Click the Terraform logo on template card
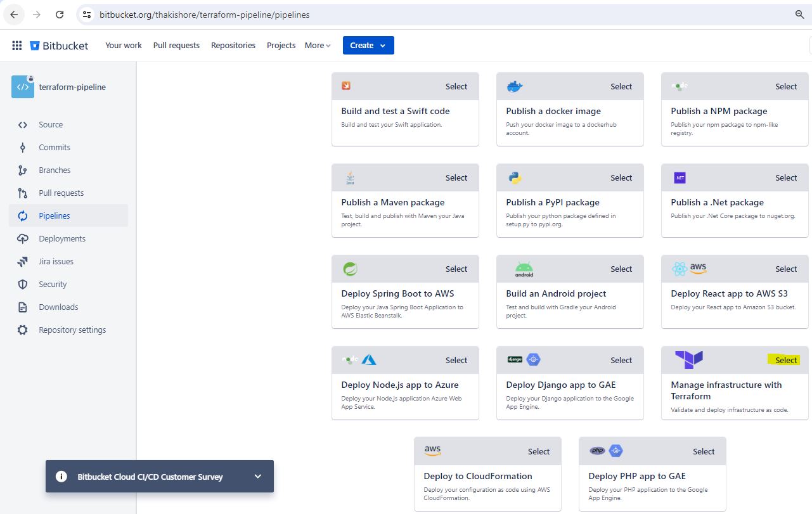Viewport: 812px width, 514px height. pos(688,359)
